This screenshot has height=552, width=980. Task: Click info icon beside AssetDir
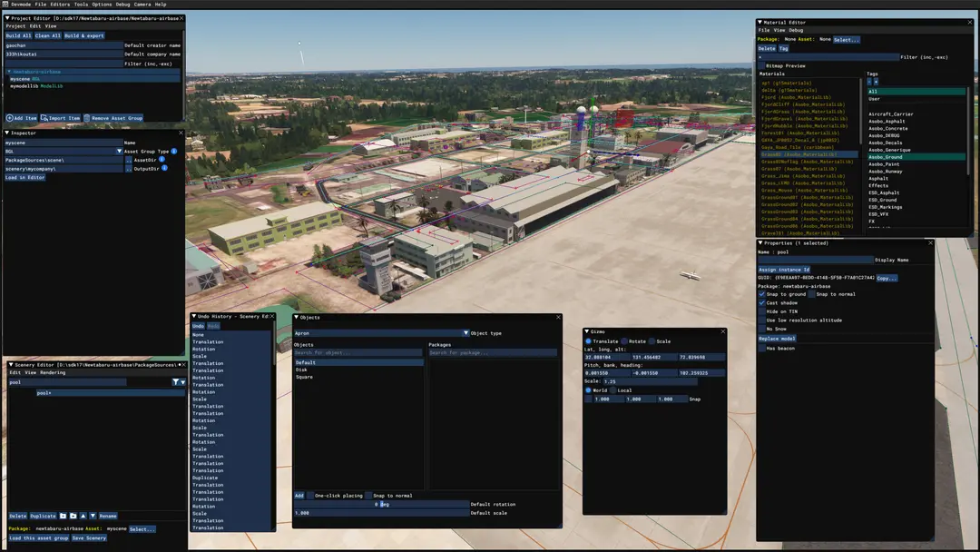[162, 160]
